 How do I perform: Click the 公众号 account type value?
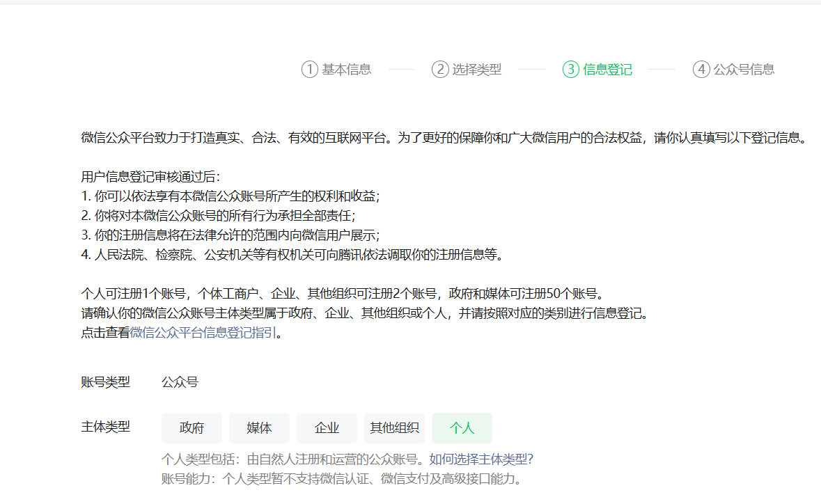tap(180, 382)
